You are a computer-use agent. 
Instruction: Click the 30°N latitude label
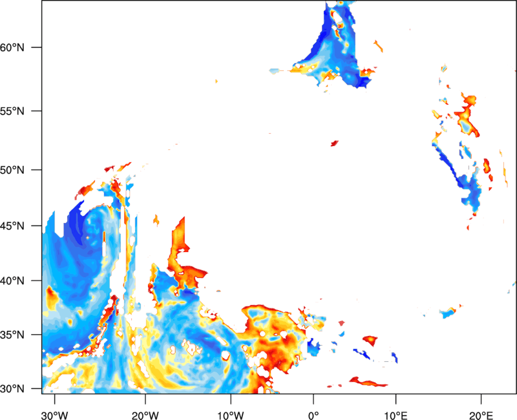12,389
